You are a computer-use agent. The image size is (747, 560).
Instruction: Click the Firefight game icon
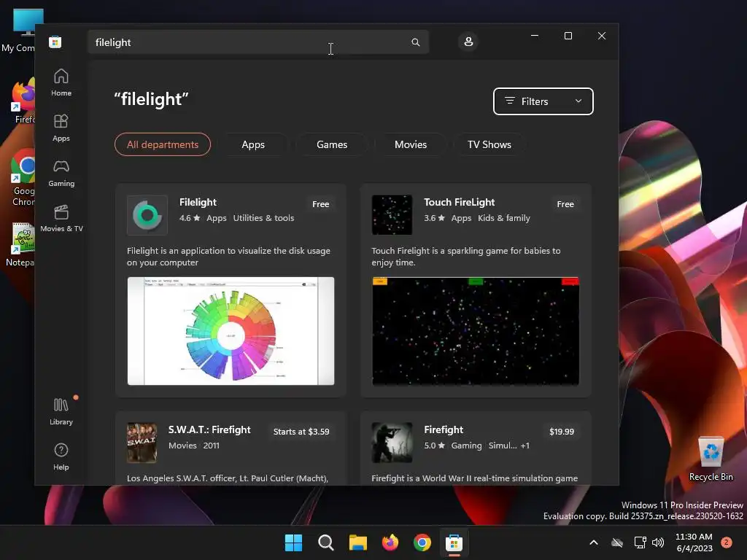392,443
